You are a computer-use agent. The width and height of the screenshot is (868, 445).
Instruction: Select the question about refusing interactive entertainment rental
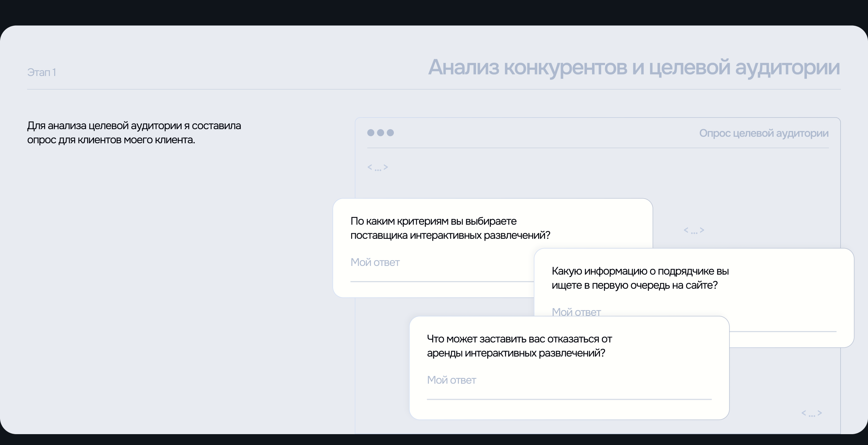coord(519,346)
